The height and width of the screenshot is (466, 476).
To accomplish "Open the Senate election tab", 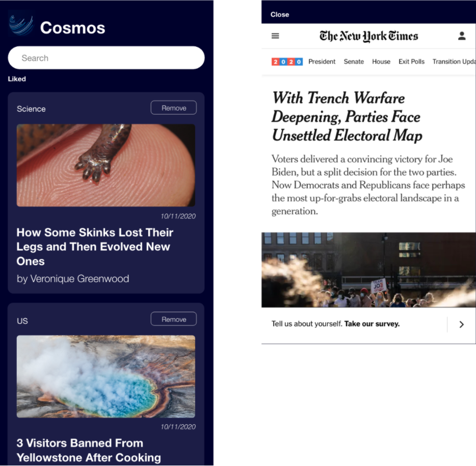I will [x=354, y=62].
